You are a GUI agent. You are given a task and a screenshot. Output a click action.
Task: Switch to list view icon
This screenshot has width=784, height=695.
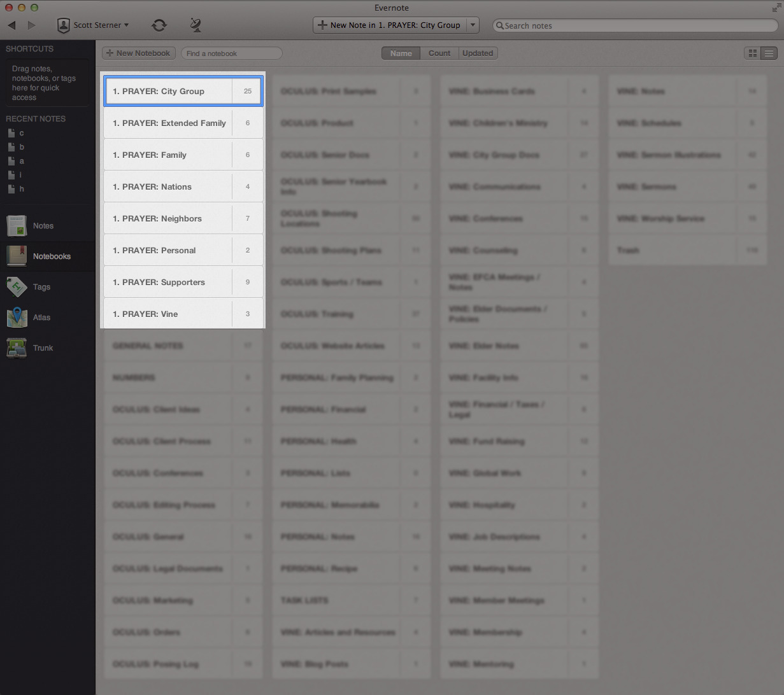[x=769, y=53]
